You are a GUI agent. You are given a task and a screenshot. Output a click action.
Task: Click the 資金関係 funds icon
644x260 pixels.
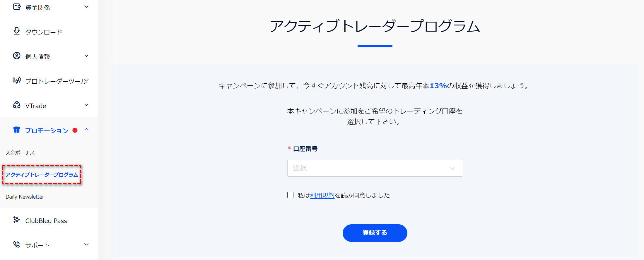pyautogui.click(x=17, y=7)
